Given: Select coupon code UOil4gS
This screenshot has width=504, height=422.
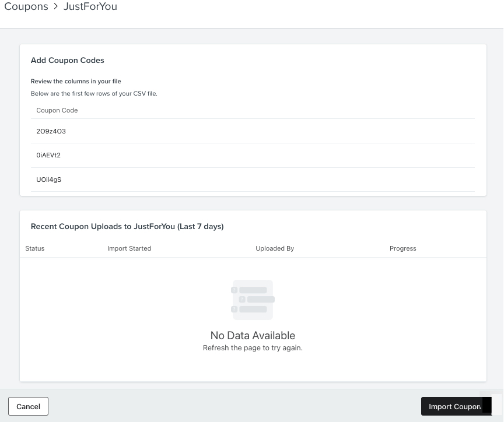Looking at the screenshot, I should (x=48, y=180).
